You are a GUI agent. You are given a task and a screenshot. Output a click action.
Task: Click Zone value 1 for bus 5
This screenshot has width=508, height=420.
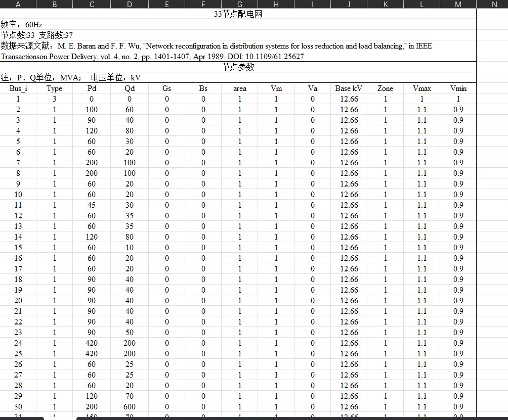point(386,142)
